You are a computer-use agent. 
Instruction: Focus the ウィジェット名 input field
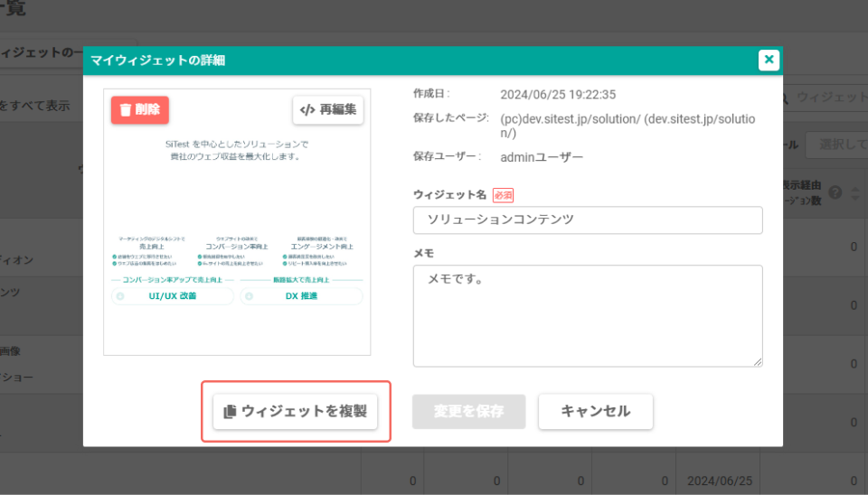588,220
